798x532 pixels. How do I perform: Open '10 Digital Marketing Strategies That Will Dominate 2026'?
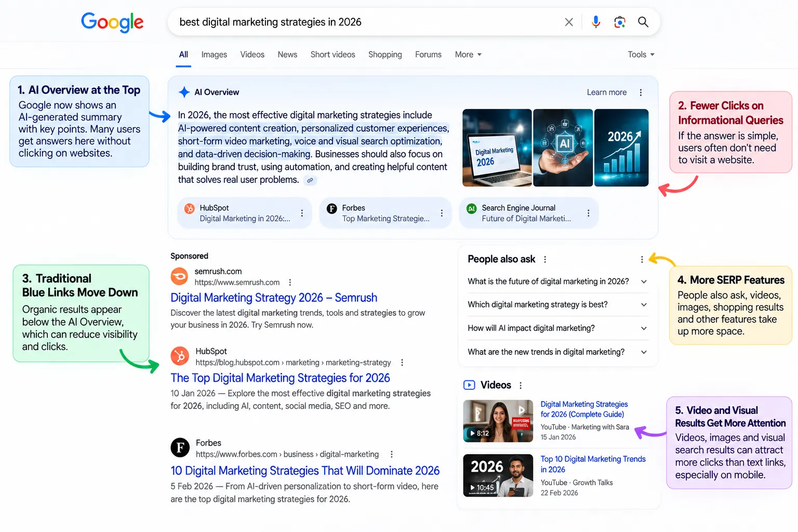pos(305,471)
